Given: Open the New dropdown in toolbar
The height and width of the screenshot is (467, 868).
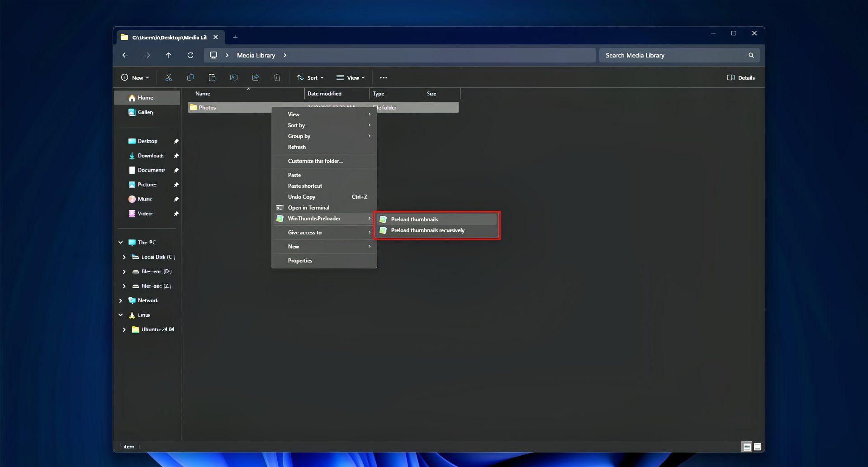Looking at the screenshot, I should click(x=135, y=78).
